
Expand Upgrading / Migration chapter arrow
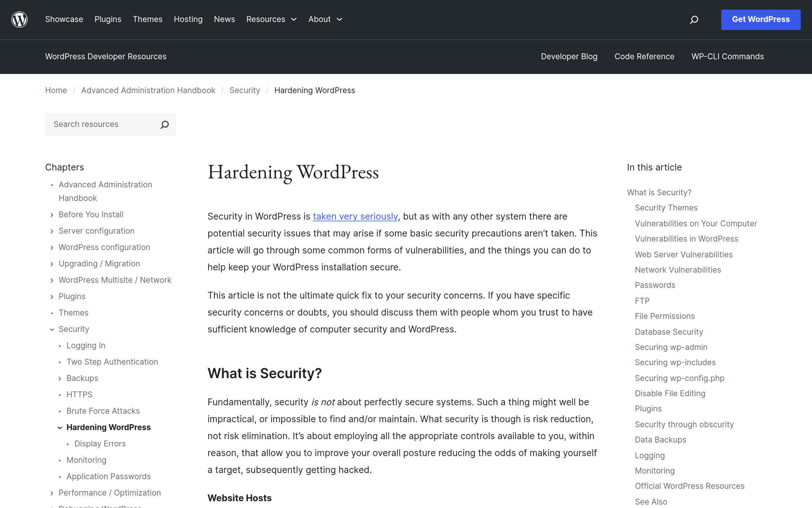(x=52, y=264)
